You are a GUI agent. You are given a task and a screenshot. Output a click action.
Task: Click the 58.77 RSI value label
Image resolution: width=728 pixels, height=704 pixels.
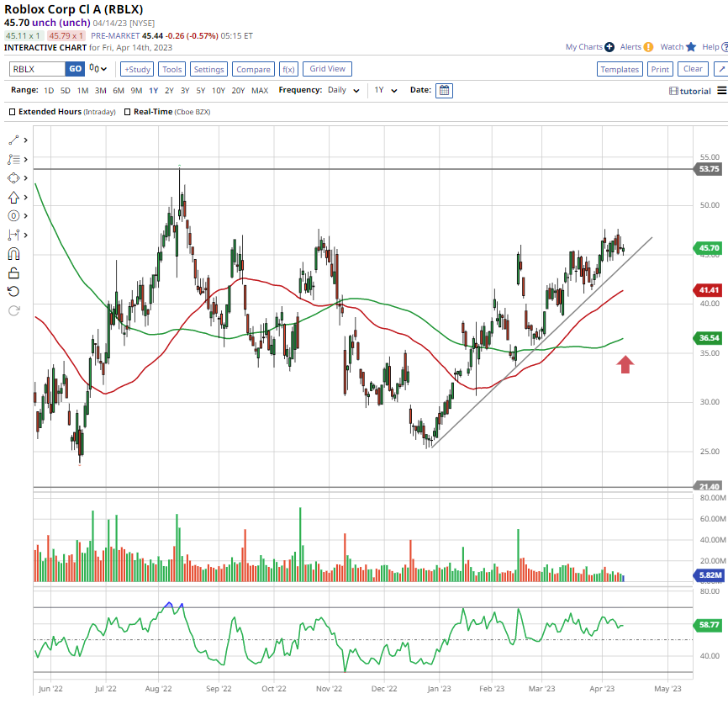(708, 625)
